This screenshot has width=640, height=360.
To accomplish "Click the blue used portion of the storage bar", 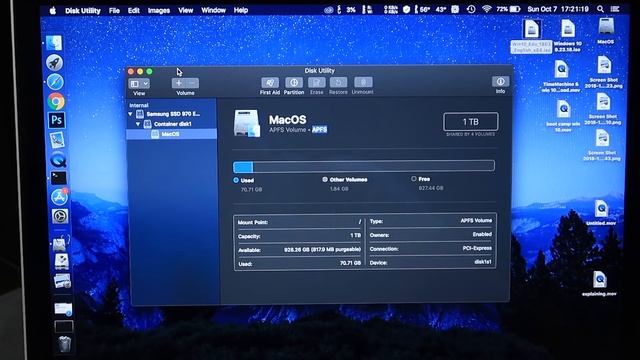I will click(243, 167).
